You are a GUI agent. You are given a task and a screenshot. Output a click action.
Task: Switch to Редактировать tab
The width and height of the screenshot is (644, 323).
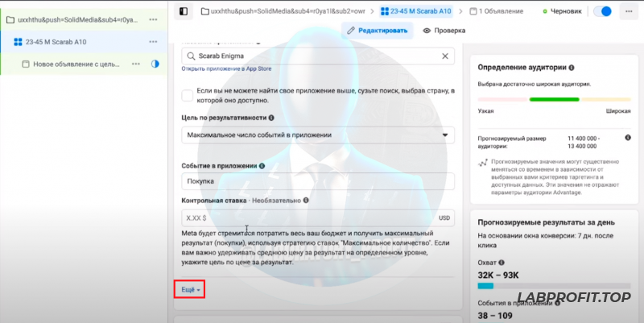point(377,31)
